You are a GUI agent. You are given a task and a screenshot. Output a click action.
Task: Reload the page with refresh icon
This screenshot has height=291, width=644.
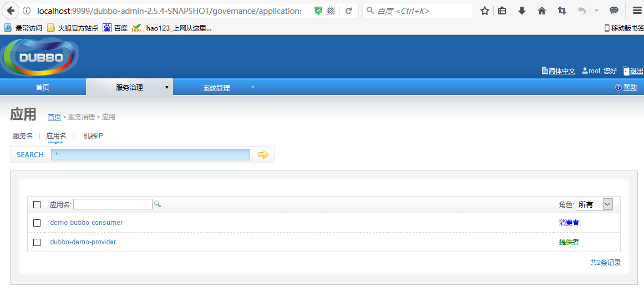348,11
